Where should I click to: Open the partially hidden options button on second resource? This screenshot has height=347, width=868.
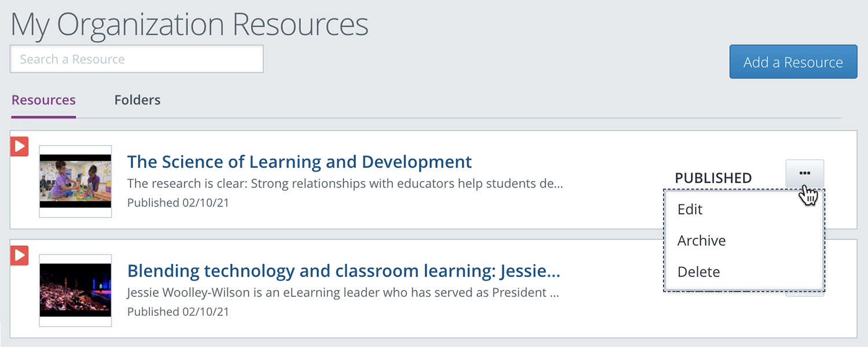[x=804, y=294]
